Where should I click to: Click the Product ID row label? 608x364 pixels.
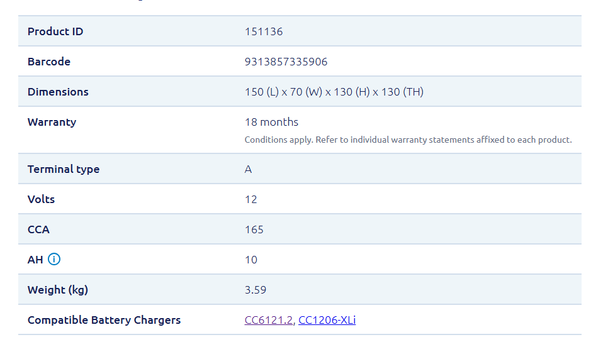tap(55, 31)
